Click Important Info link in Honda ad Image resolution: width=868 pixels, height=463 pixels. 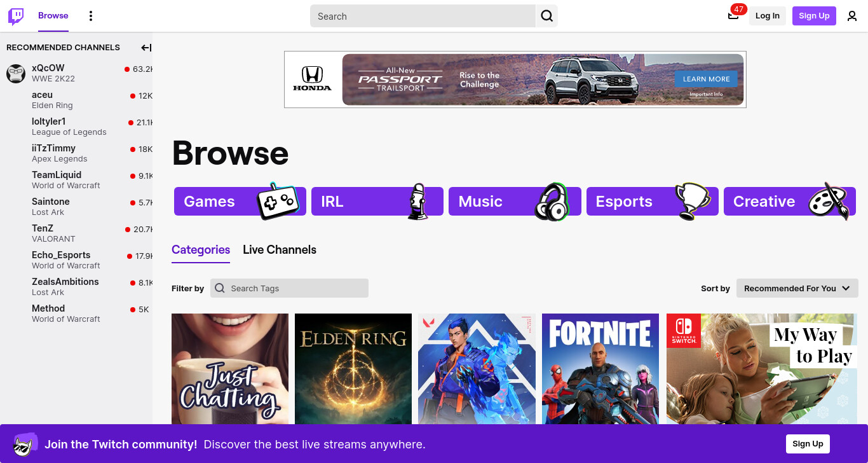point(706,94)
